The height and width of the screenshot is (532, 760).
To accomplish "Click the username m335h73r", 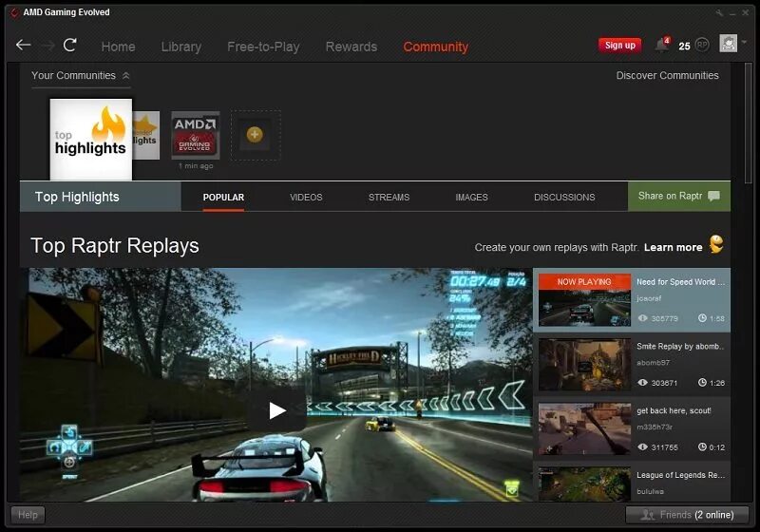I will click(655, 427).
